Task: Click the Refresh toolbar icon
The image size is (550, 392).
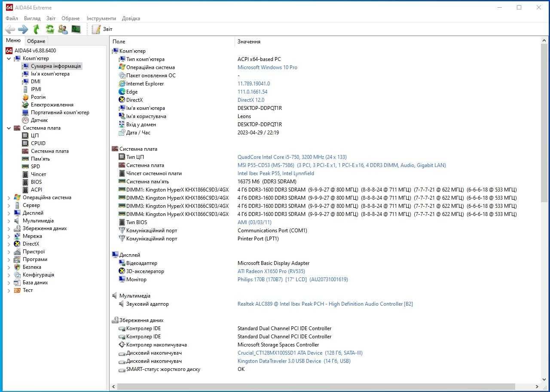Action: tap(50, 29)
